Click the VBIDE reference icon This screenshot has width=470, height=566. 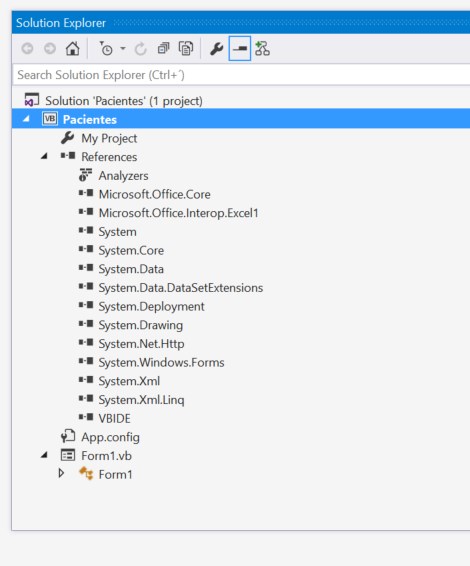click(x=86, y=418)
